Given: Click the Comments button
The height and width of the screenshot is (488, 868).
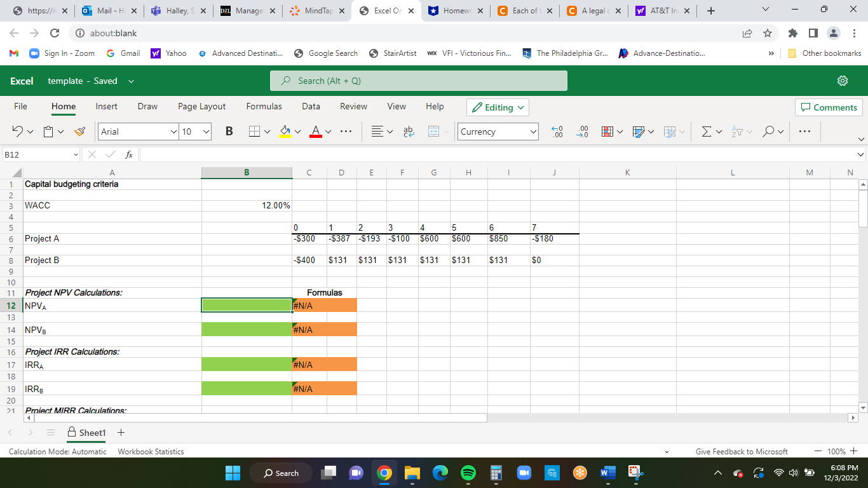Looking at the screenshot, I should coord(829,107).
